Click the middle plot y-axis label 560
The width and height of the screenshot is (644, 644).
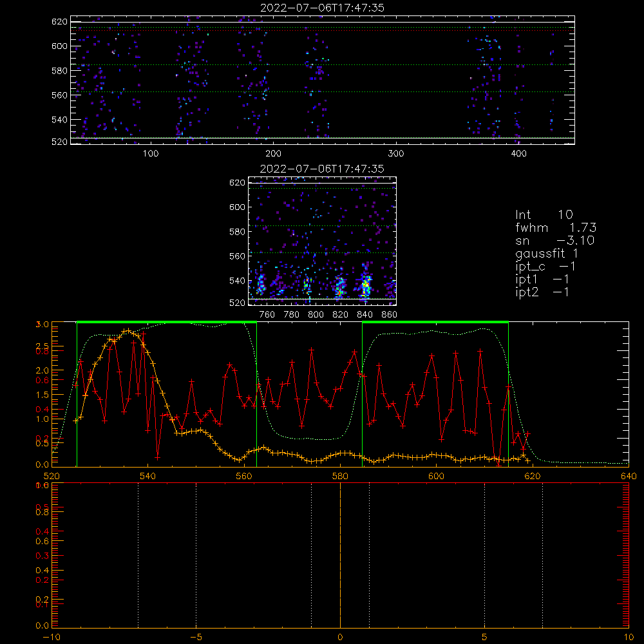click(238, 256)
